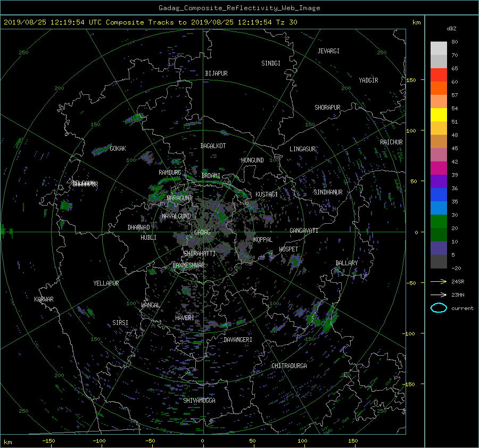Click the YADGIR city label
The image size is (479, 448).
tap(368, 80)
